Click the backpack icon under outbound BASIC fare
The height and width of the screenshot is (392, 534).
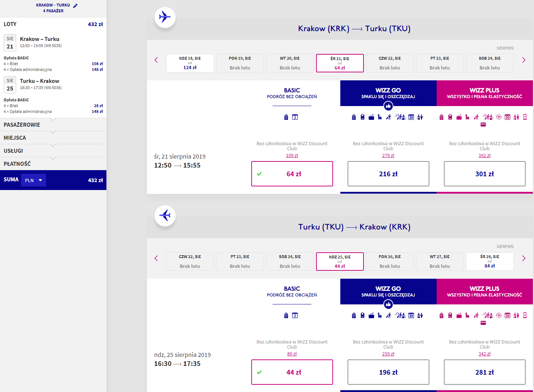point(286,117)
